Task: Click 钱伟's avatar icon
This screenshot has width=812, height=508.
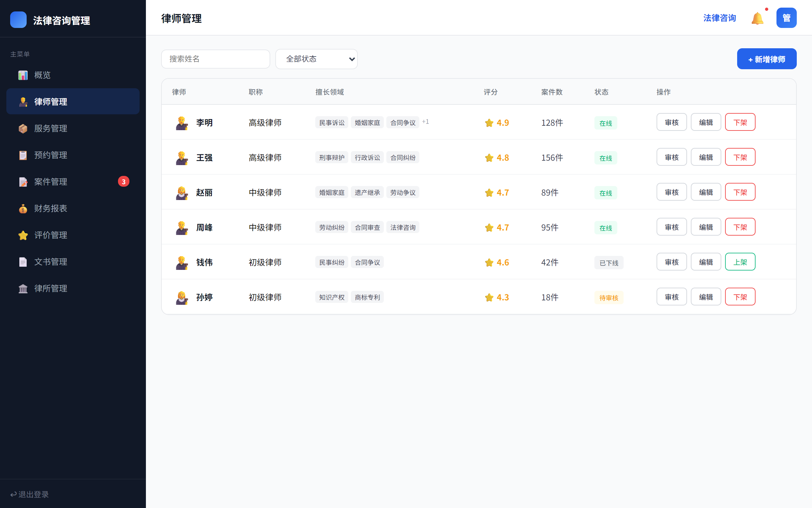Action: [181, 263]
